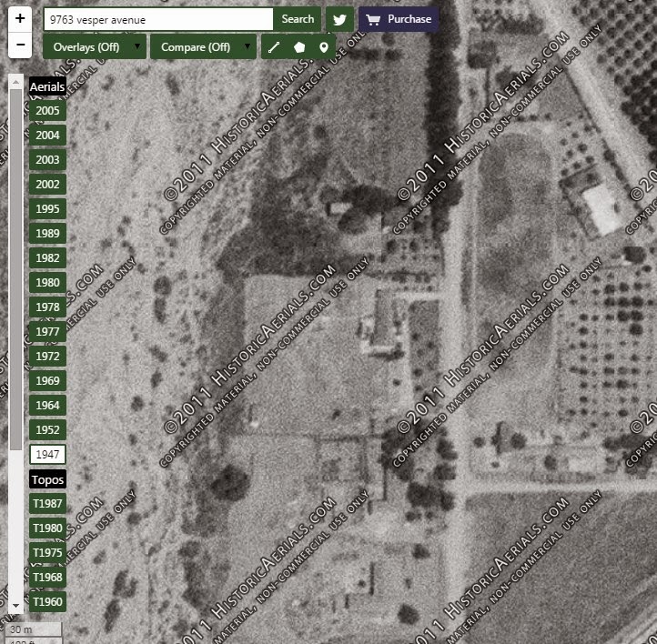This screenshot has width=657, height=644.
Task: Select the map pin marker tool
Action: point(323,47)
